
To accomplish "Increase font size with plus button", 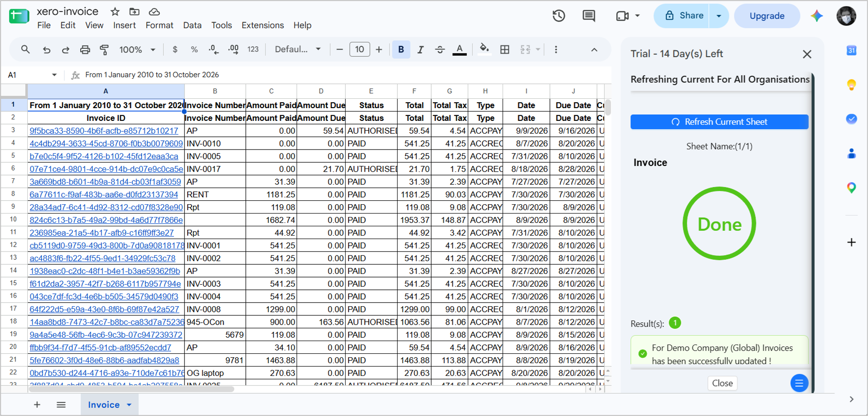I will pos(379,49).
